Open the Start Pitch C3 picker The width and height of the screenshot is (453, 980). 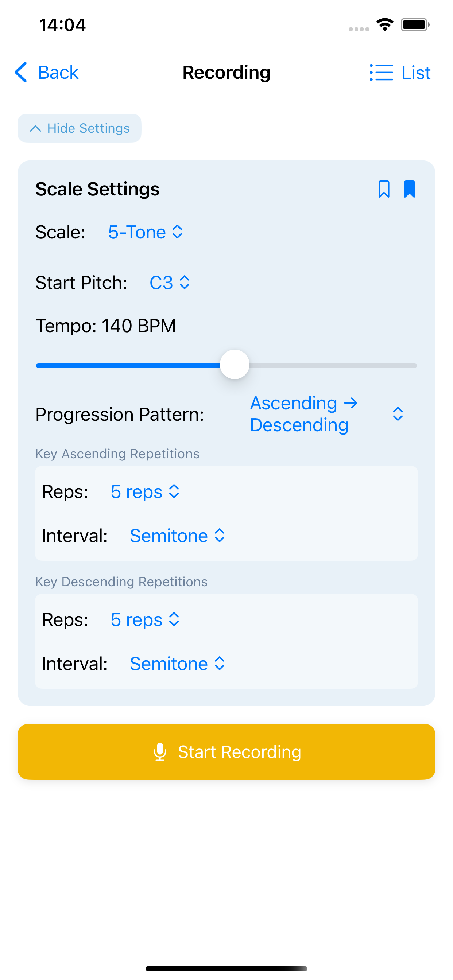coord(170,283)
